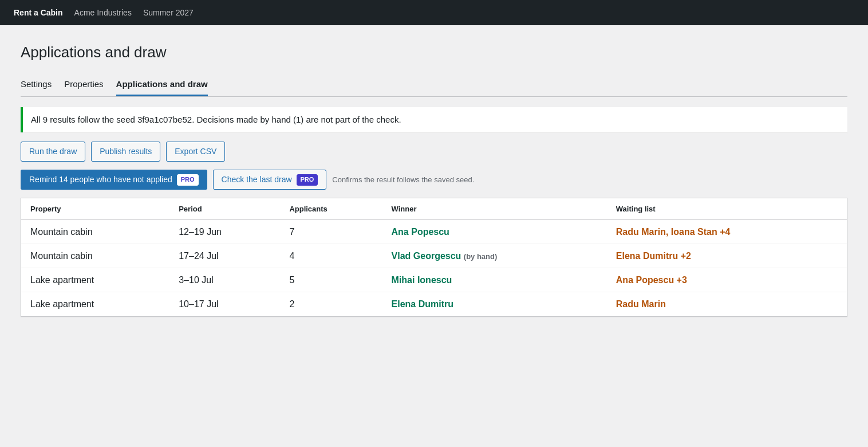The width and height of the screenshot is (868, 447).
Task: Open waiting list Radu Marin, Ioana Stan +4
Action: 673,232
